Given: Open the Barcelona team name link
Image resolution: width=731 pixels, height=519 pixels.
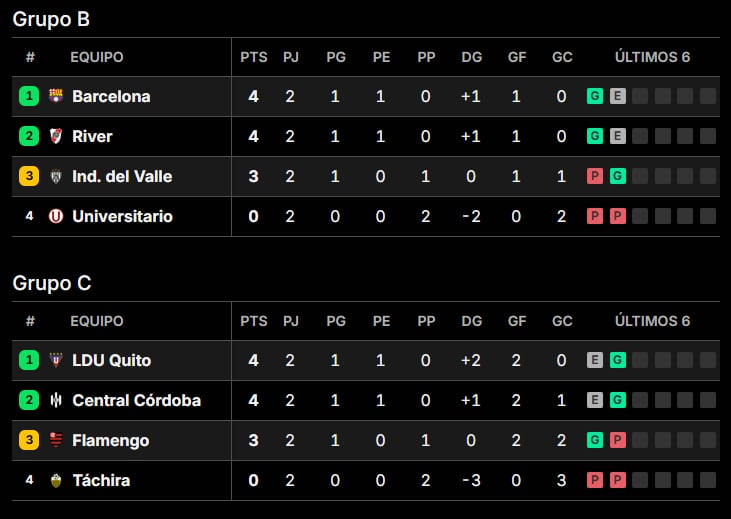Looking at the screenshot, I should pyautogui.click(x=111, y=97).
